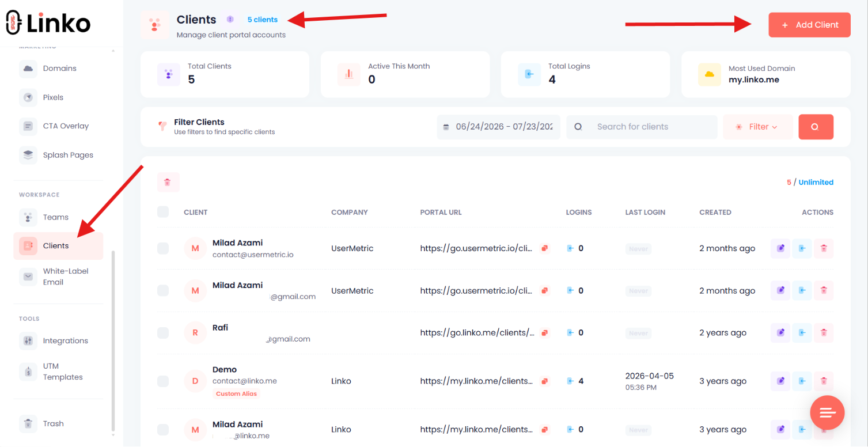Log in as Demo client
The image size is (868, 447).
click(802, 381)
